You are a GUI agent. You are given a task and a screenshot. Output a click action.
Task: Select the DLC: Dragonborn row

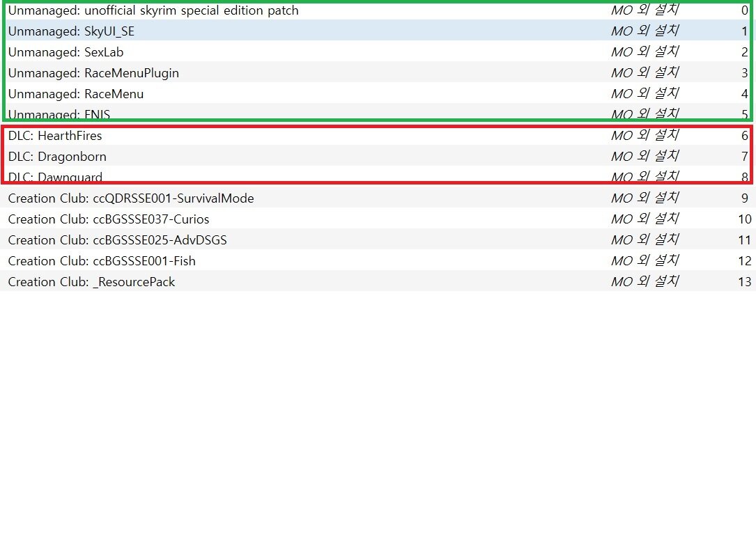click(x=378, y=156)
